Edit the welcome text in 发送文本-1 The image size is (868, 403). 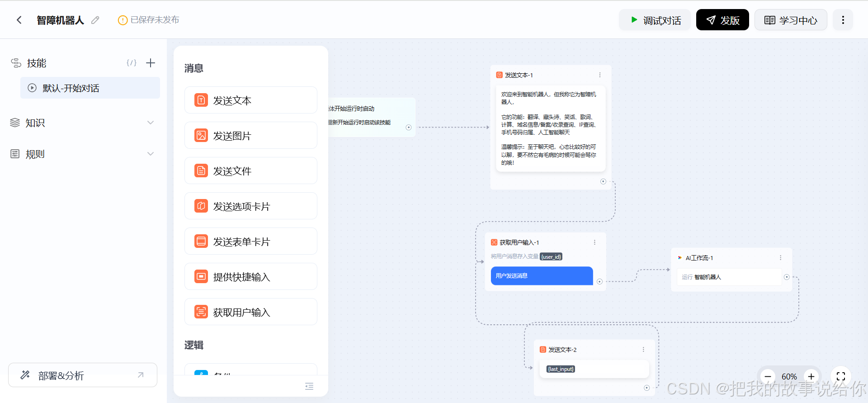[x=551, y=128]
